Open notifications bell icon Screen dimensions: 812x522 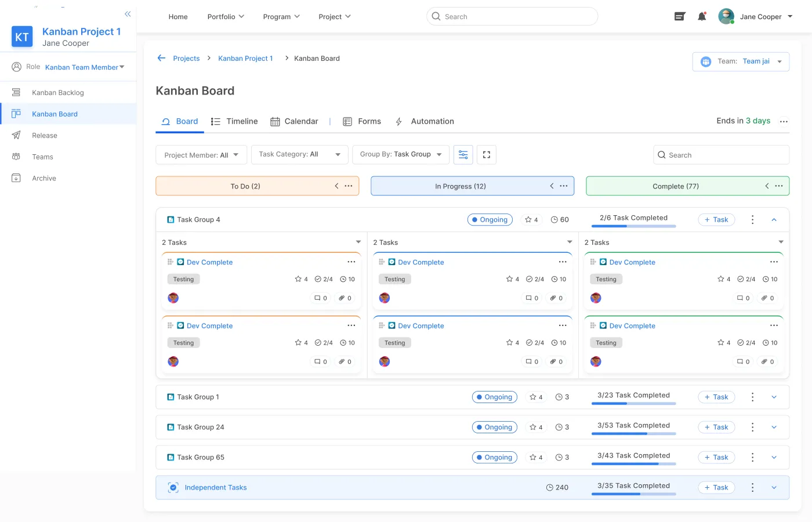pos(702,16)
